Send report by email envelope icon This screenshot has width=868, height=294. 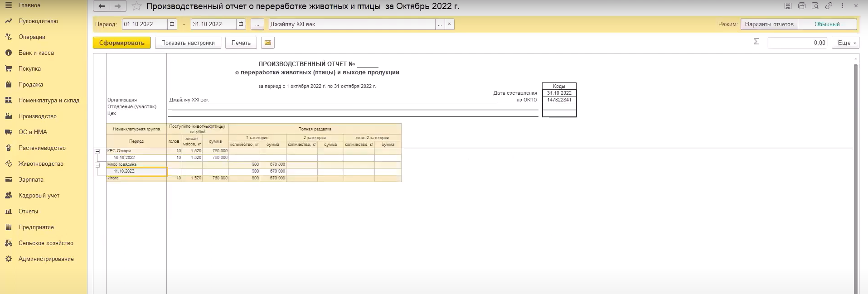coord(268,43)
